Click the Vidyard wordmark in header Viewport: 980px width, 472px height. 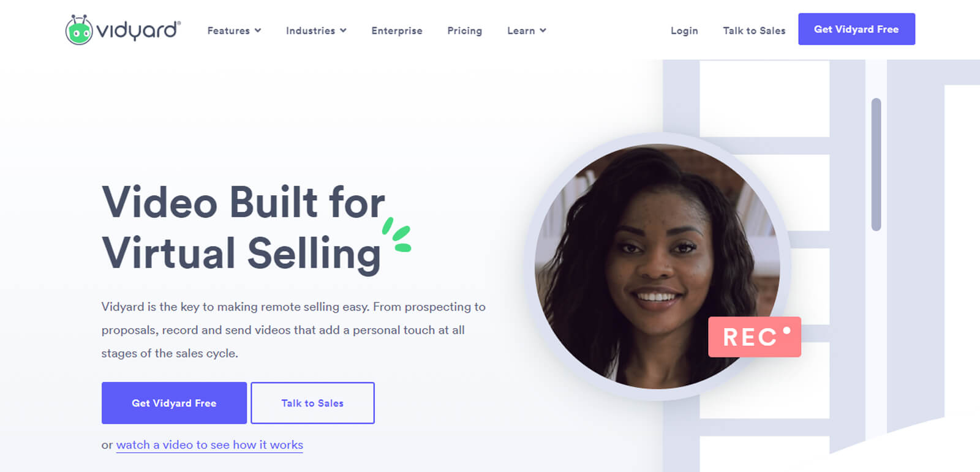click(x=138, y=31)
